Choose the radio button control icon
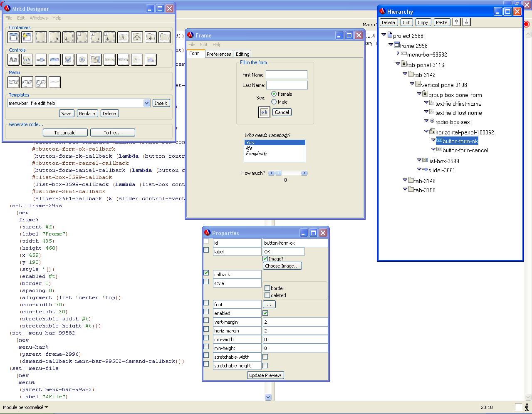This screenshot has height=414, width=532. [x=82, y=60]
